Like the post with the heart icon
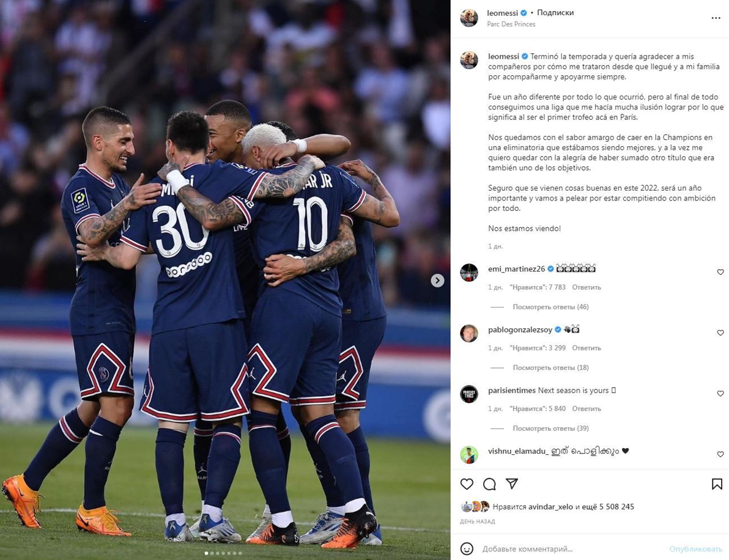The image size is (729, 560). 466,484
